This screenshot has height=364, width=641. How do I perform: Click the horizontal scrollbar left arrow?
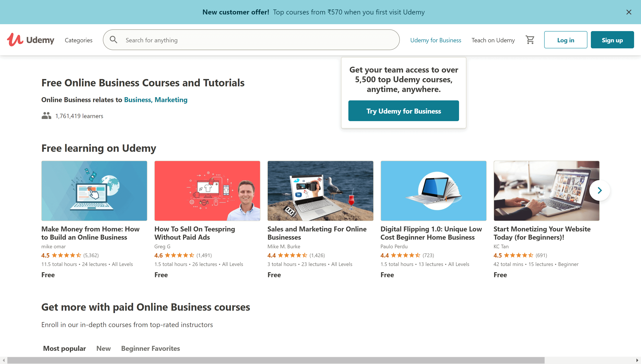point(3,360)
